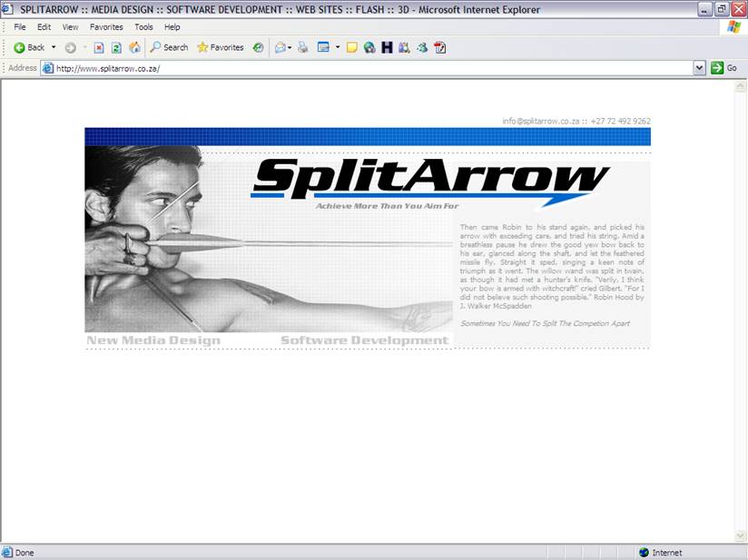
Task: Click the green Go button
Action: pos(723,68)
